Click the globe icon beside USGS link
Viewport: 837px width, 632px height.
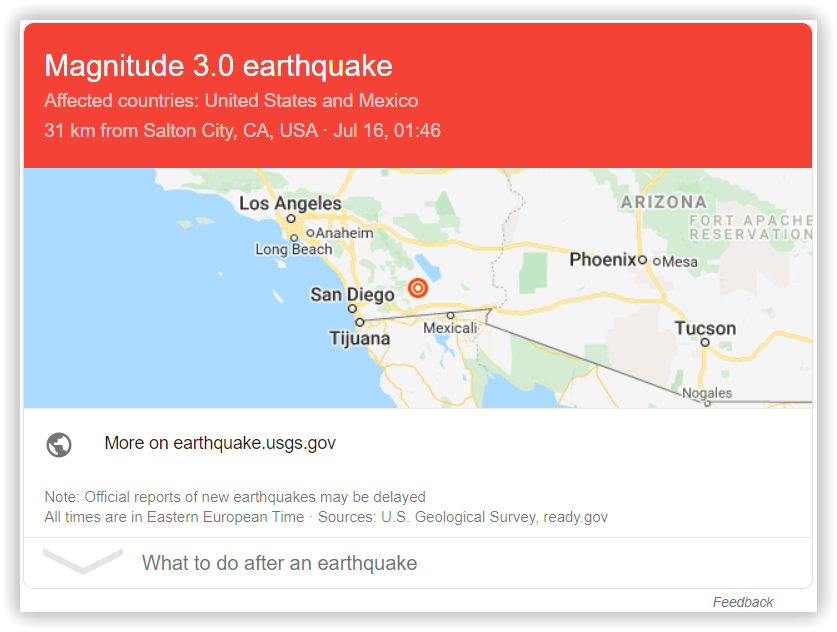pos(59,444)
